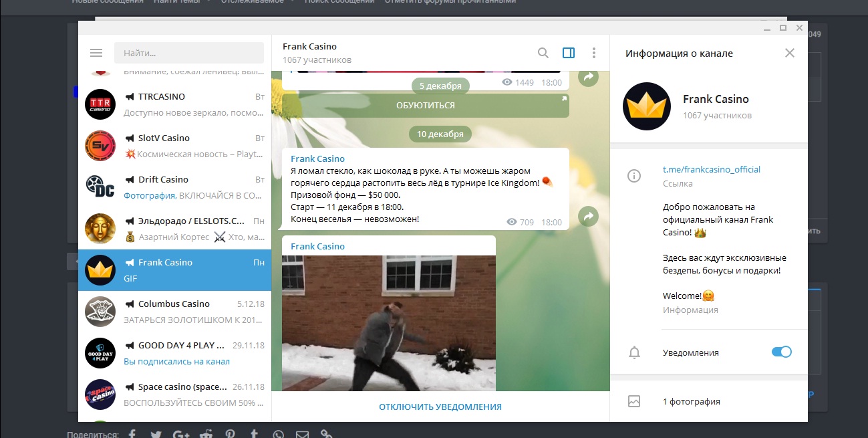Viewport: 868px width, 438px height.
Task: Share via email envelope icon on forum
Action: click(302, 434)
